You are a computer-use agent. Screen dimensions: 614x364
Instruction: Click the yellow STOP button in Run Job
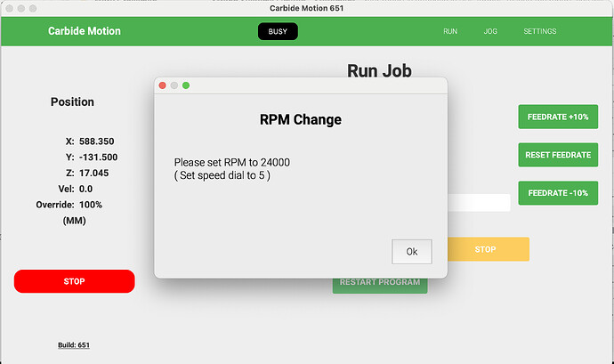(488, 249)
